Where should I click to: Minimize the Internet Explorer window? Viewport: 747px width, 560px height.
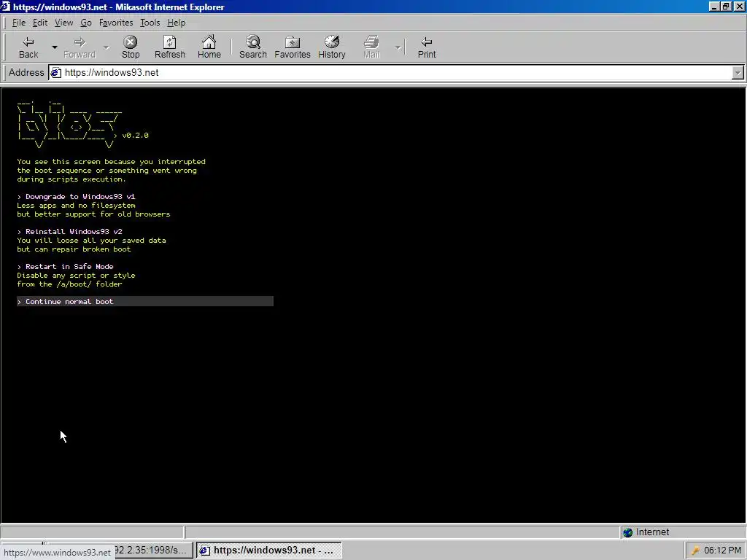coord(713,7)
